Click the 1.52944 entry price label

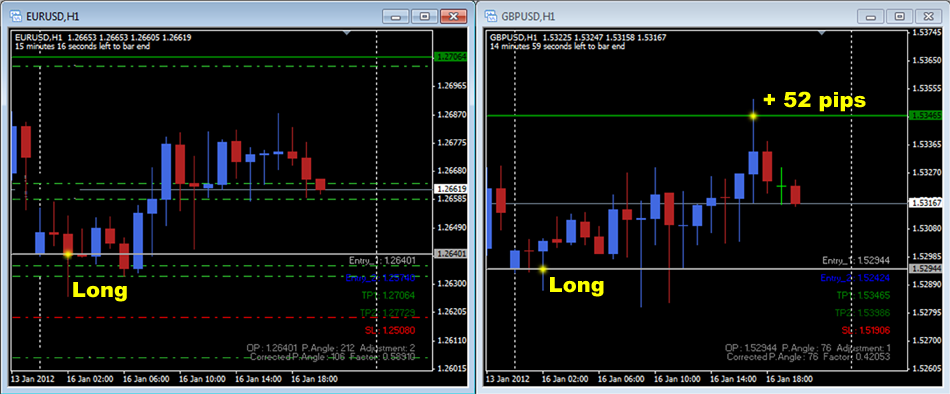pyautogui.click(x=926, y=269)
